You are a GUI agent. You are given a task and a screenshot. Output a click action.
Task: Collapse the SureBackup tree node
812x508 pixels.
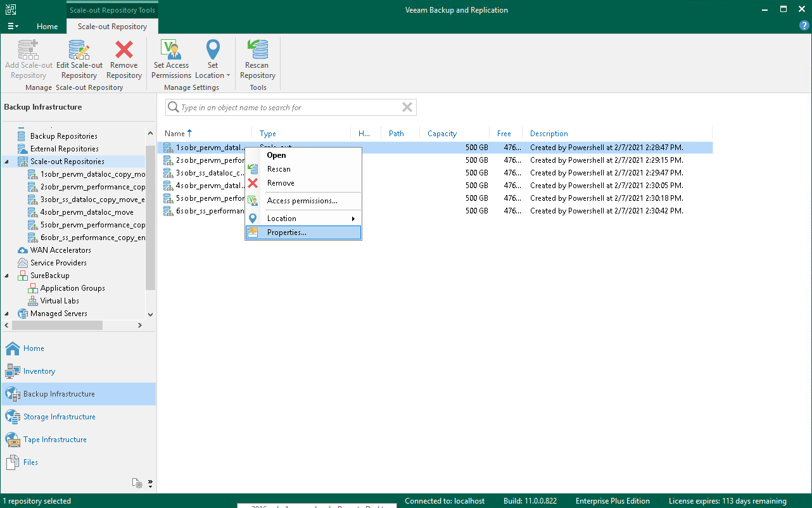pos(7,276)
